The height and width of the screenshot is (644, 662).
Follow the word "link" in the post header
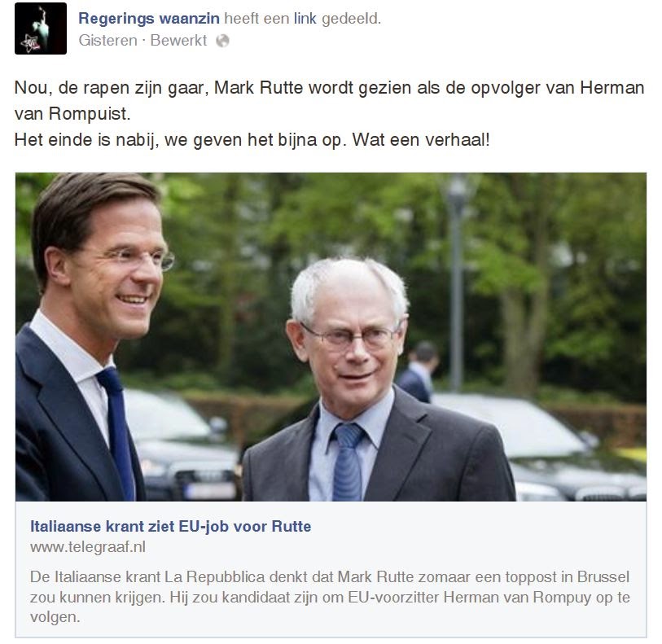click(x=305, y=19)
